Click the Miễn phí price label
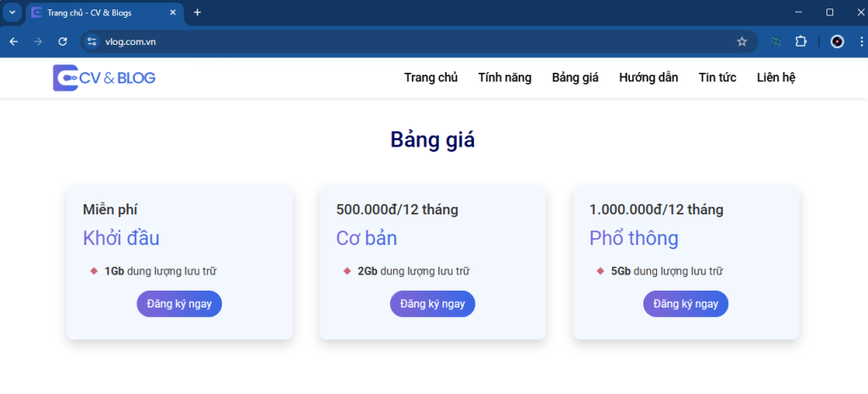The image size is (868, 394). 110,210
